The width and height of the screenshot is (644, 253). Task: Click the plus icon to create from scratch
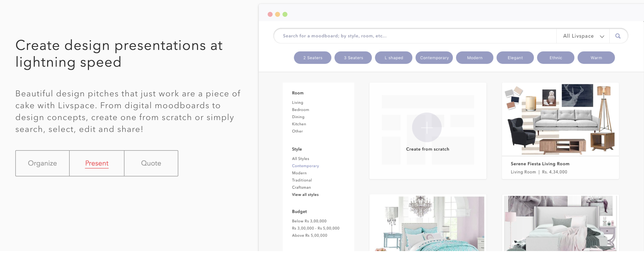(x=427, y=127)
